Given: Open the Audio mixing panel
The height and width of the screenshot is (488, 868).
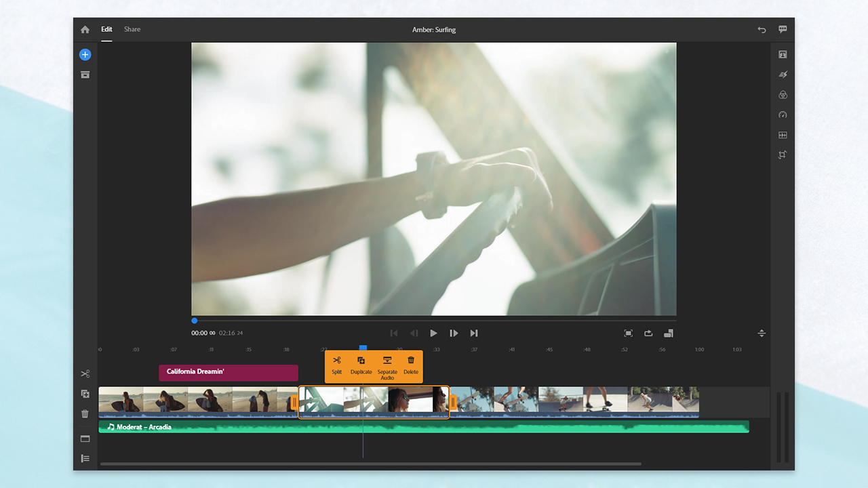Looking at the screenshot, I should tap(783, 75).
